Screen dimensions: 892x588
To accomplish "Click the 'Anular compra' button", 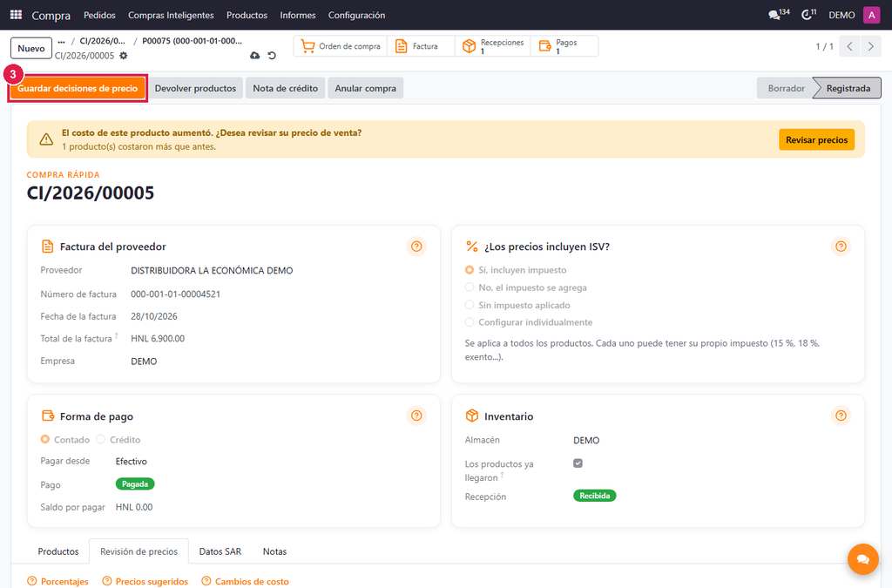I will (x=365, y=88).
